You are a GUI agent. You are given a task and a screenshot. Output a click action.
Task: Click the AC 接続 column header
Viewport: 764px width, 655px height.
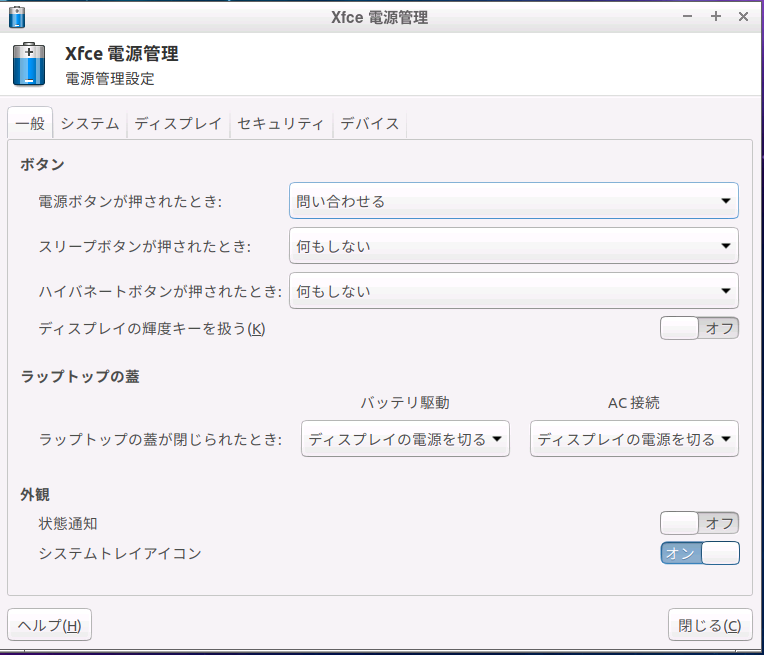[634, 403]
